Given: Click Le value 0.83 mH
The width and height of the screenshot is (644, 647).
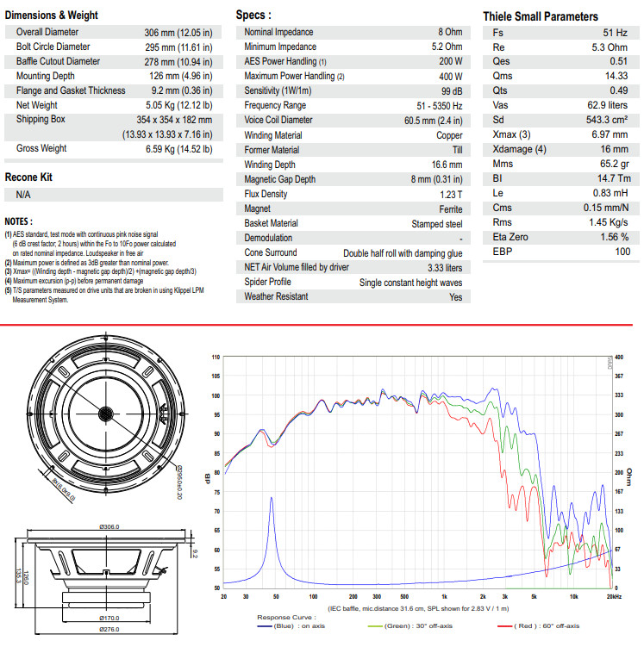Looking at the screenshot, I should (x=610, y=193).
